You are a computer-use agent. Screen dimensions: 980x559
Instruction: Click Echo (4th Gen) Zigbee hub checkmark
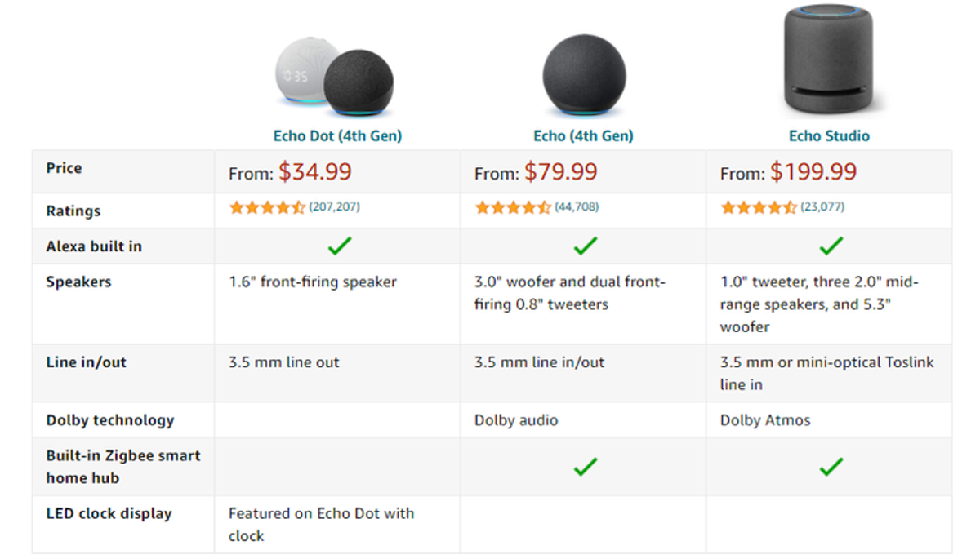[585, 467]
